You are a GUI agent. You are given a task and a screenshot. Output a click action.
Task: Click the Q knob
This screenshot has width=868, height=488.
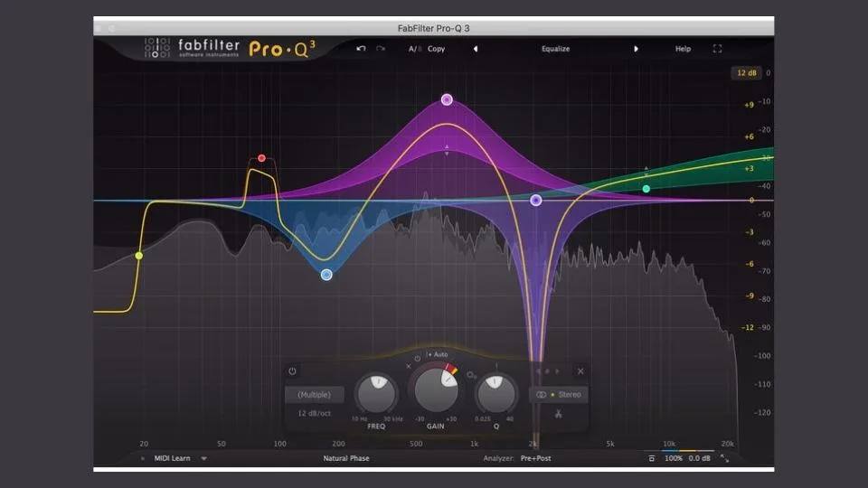point(495,393)
